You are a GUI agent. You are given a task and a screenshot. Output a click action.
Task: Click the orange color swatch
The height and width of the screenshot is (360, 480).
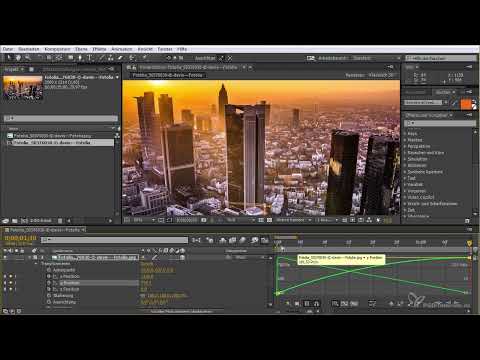point(466,104)
